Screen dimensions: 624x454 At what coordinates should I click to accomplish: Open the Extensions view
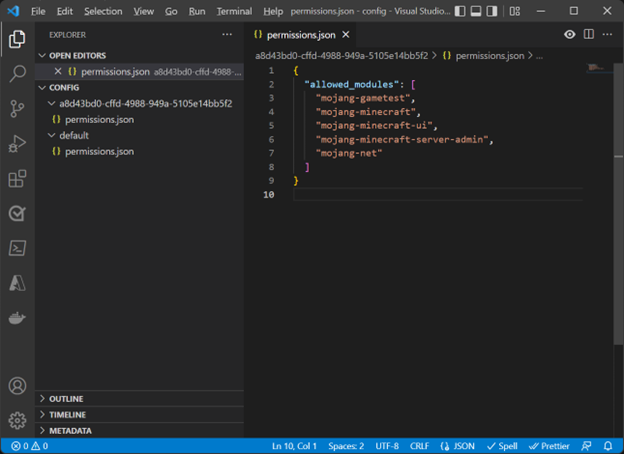point(17,179)
